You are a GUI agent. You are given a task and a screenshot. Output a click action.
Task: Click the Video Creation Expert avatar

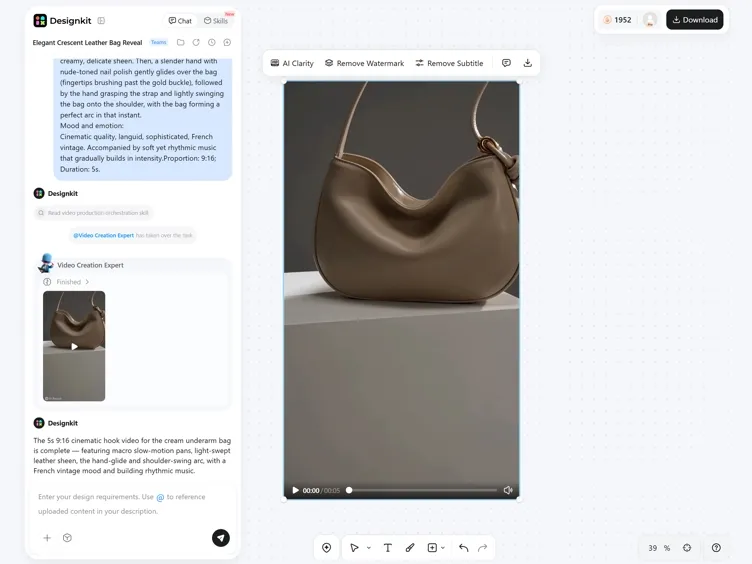click(46, 263)
